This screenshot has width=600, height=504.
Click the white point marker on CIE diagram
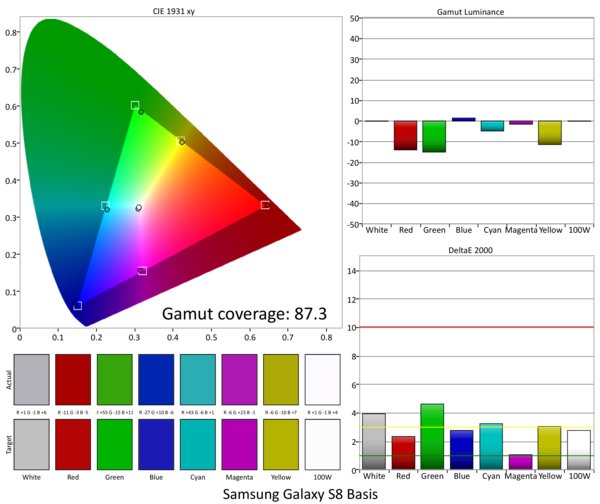point(139,208)
